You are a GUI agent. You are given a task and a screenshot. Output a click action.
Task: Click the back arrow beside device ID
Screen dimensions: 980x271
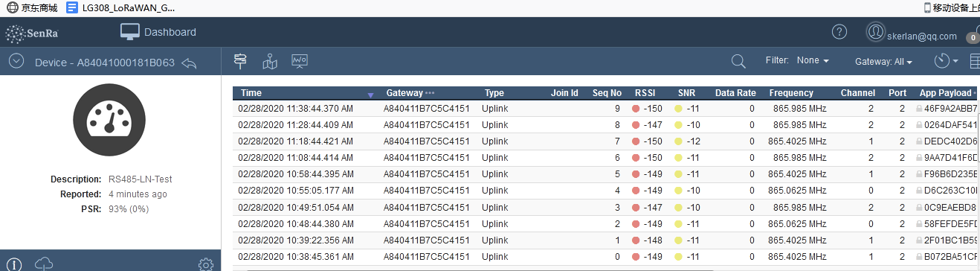click(x=189, y=63)
